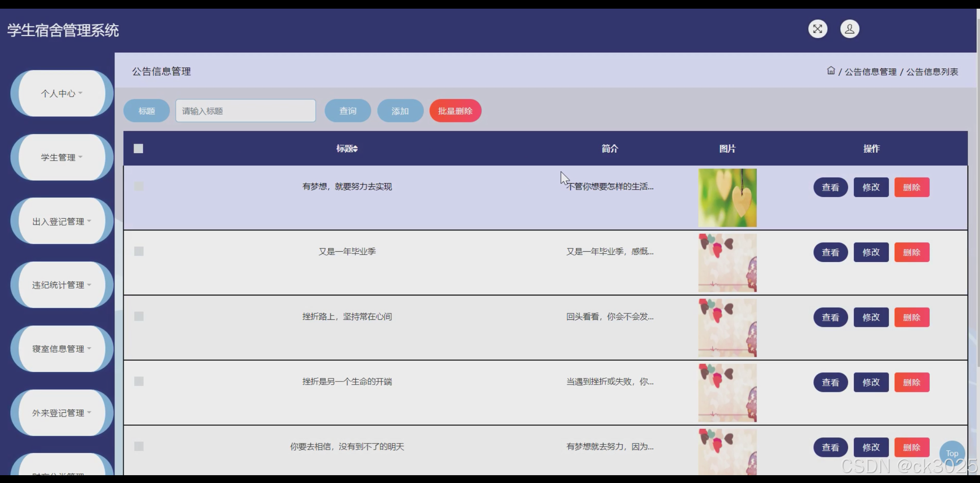
Task: Click 添加 button to add announcement
Action: coord(400,111)
